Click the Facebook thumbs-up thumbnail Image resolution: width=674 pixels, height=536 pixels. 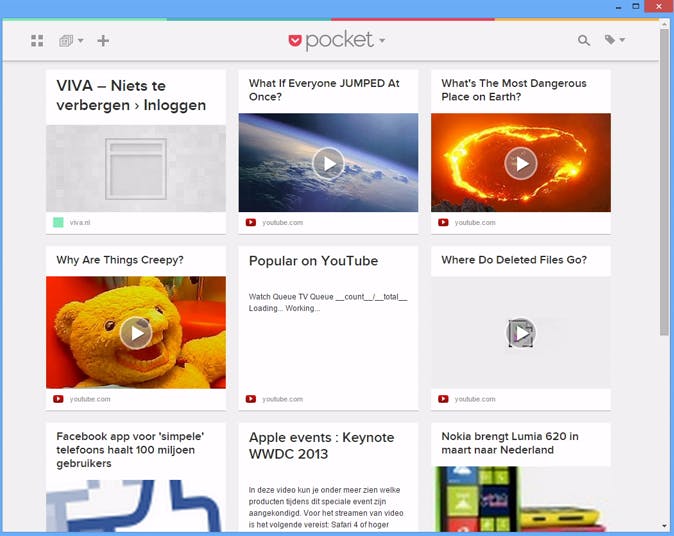click(136, 505)
